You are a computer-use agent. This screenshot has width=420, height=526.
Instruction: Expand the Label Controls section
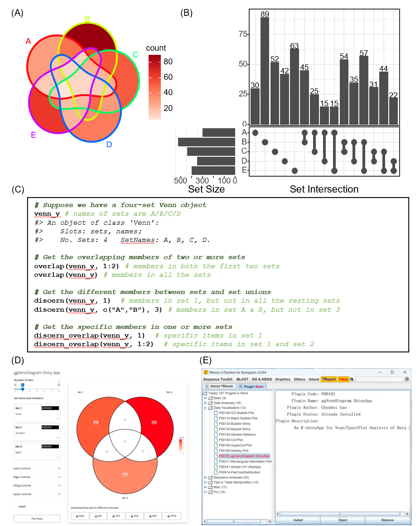point(37,468)
